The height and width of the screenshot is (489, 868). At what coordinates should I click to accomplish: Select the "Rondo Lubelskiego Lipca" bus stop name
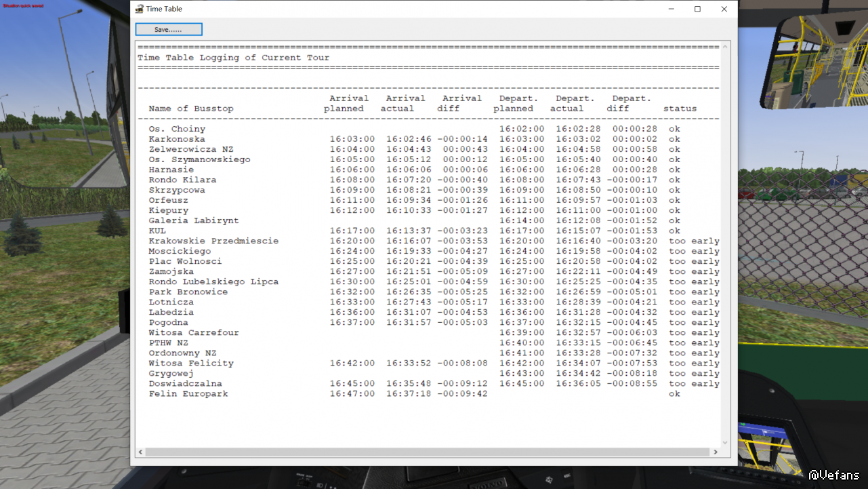[x=213, y=281]
